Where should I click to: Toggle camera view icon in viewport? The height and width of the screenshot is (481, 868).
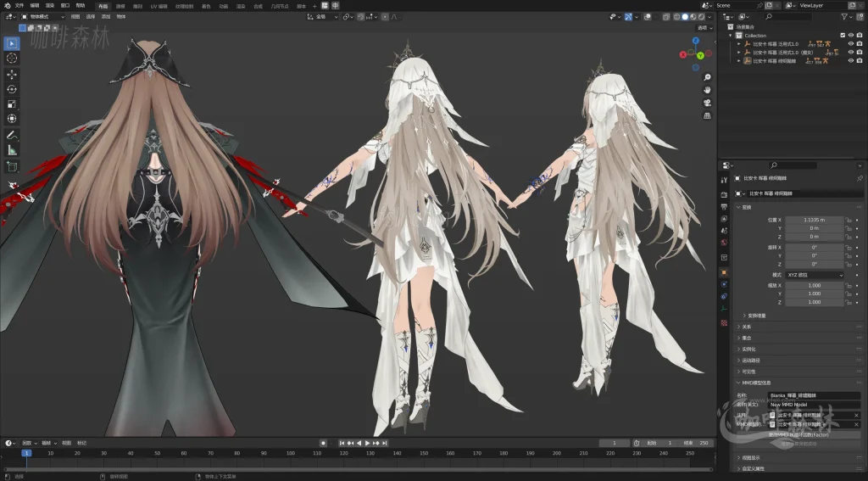click(x=707, y=103)
